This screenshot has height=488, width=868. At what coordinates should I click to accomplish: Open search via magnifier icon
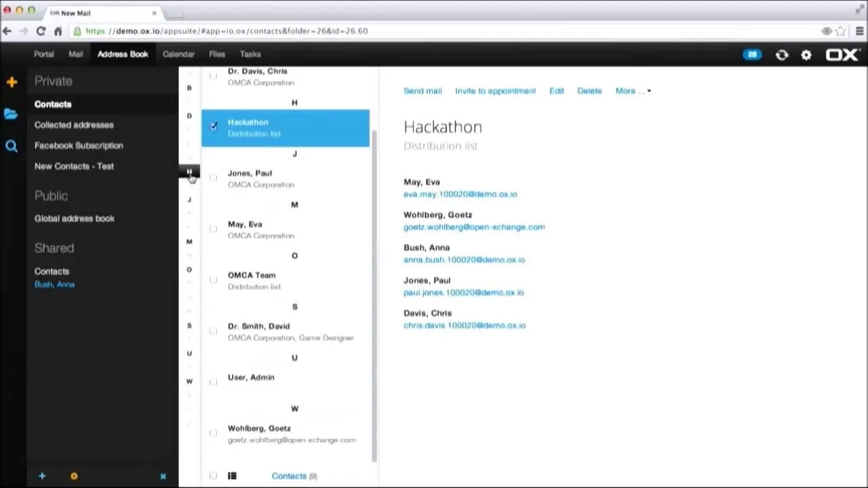pyautogui.click(x=12, y=146)
